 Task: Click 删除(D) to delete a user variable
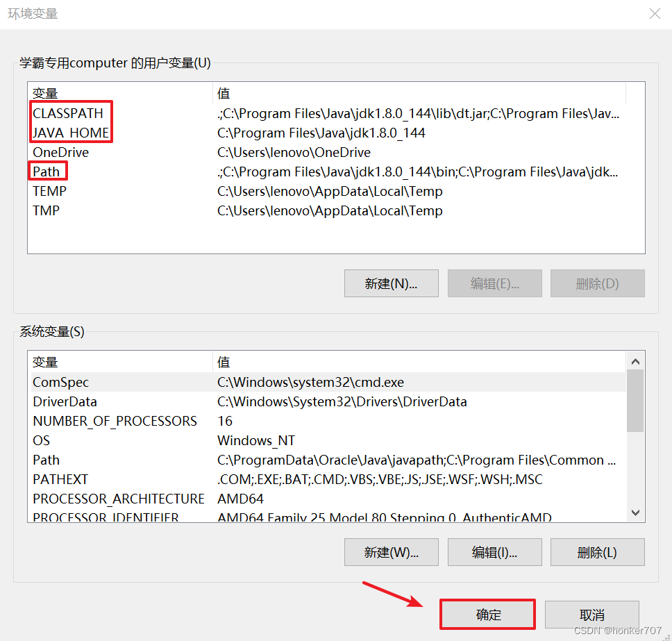pyautogui.click(x=597, y=283)
